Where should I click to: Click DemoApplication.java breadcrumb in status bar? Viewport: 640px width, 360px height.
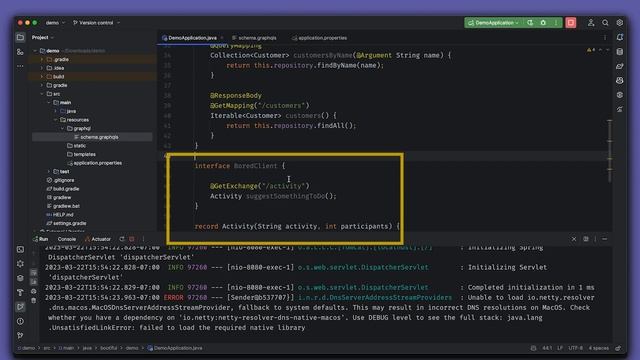coord(175,348)
